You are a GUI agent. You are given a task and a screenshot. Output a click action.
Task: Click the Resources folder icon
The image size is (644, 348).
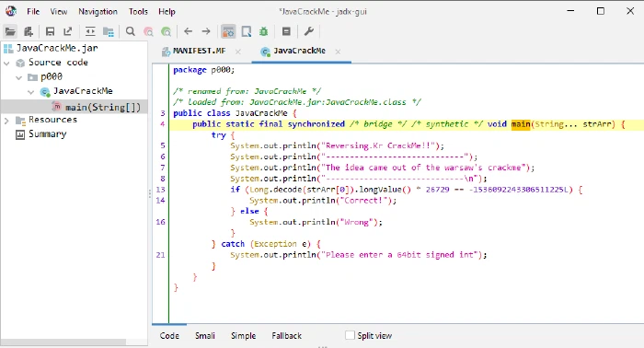pyautogui.click(x=20, y=120)
